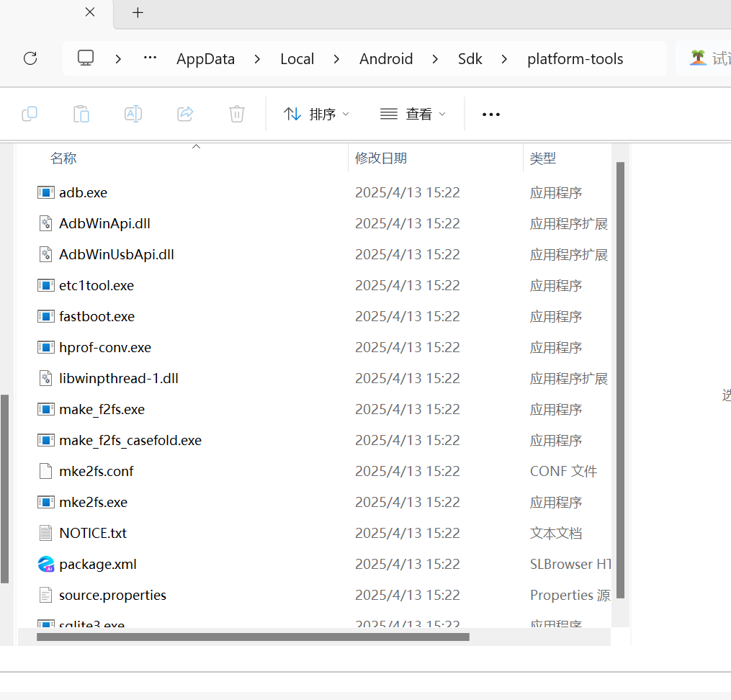Viewport: 731px width, 700px height.
Task: Click the make_f2fs_casefold.exe application icon
Action: tap(45, 440)
